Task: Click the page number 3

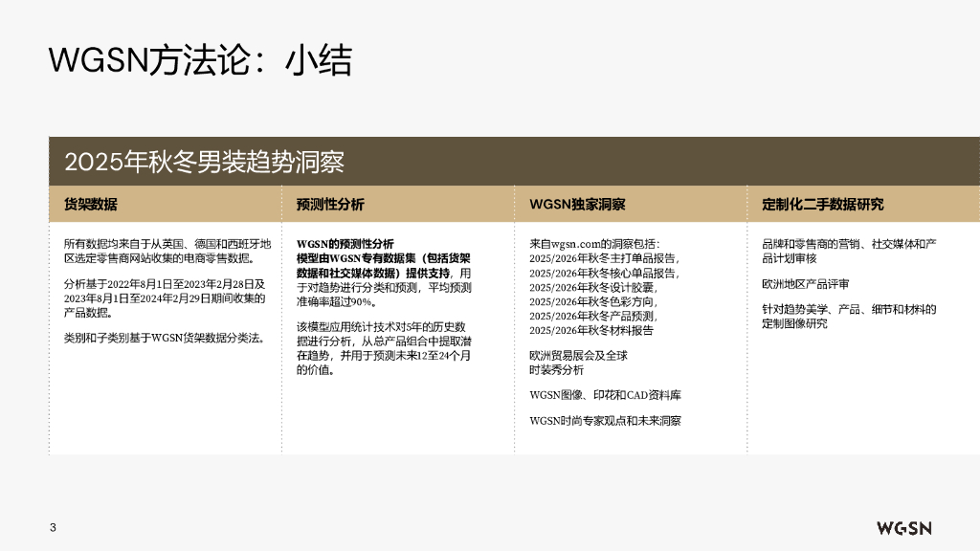Action: (54, 527)
